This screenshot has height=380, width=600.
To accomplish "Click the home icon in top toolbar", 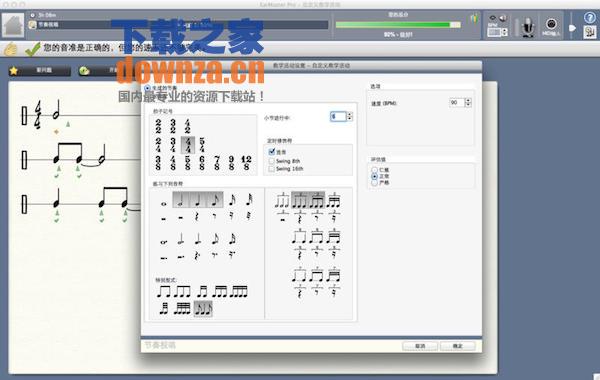I will (13, 25).
